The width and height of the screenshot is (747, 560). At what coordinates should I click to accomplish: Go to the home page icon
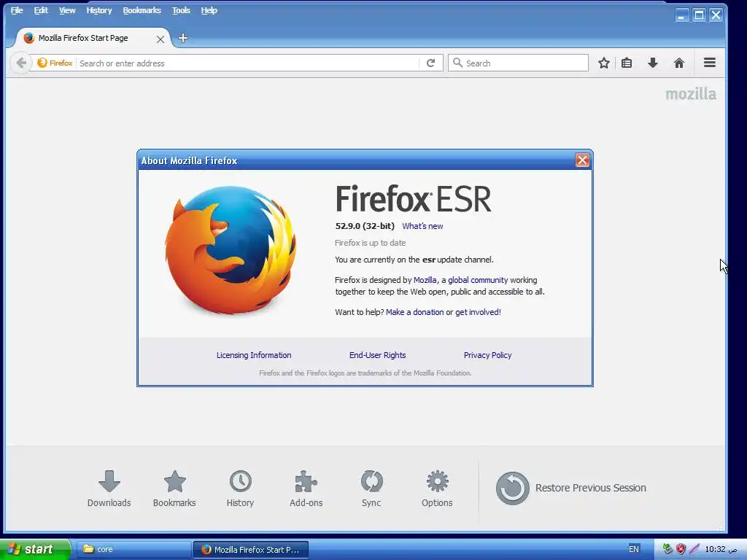click(679, 63)
